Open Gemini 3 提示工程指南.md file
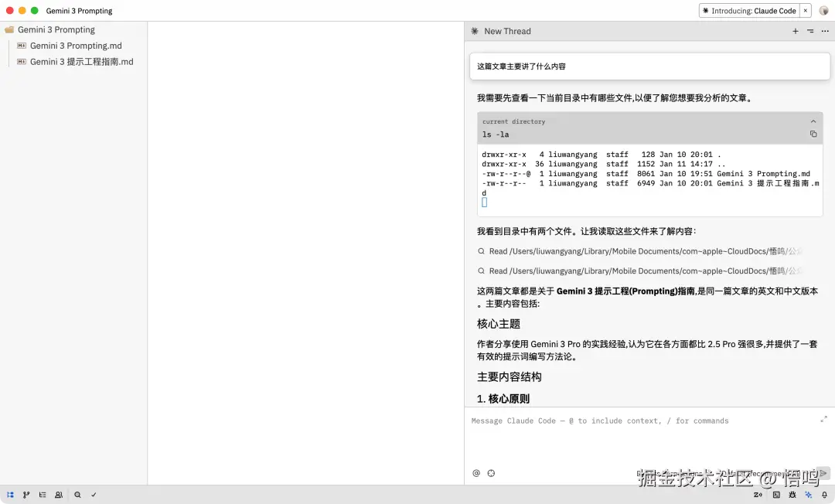This screenshot has width=835, height=504. [76, 62]
